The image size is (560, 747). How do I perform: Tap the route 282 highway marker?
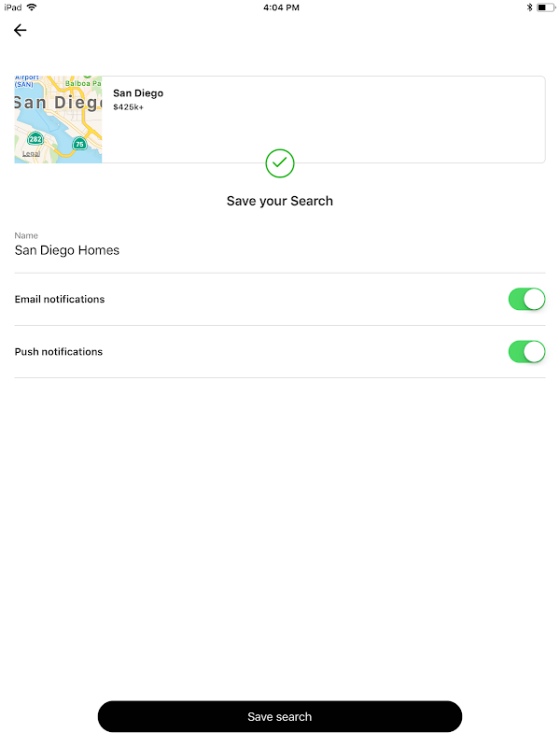[x=35, y=138]
